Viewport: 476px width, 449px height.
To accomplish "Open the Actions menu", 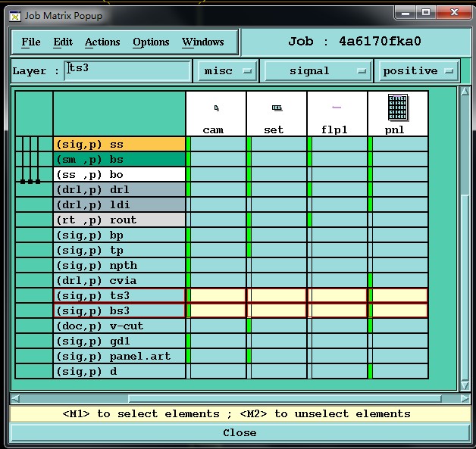I will pos(102,42).
